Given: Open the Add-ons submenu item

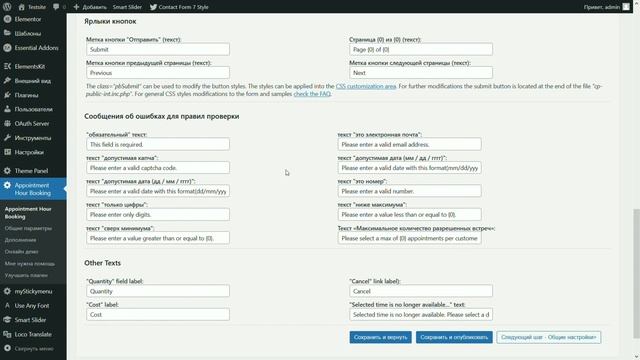Looking at the screenshot, I should 20,240.
